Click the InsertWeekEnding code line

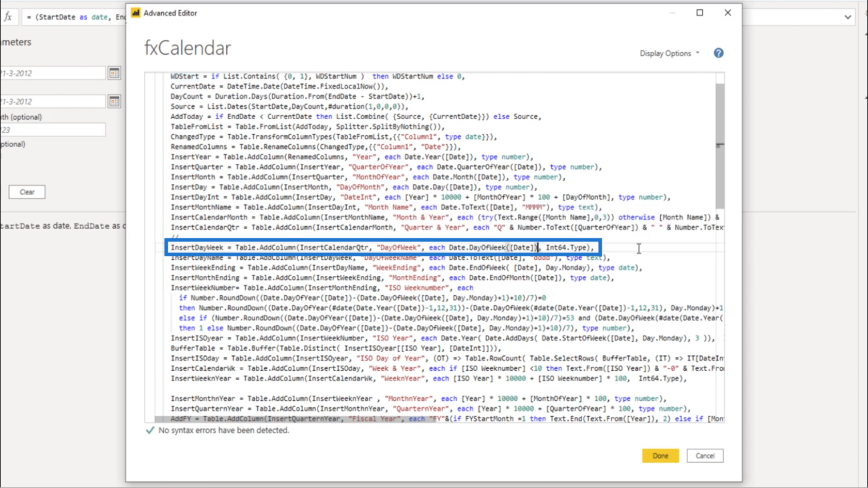[406, 267]
